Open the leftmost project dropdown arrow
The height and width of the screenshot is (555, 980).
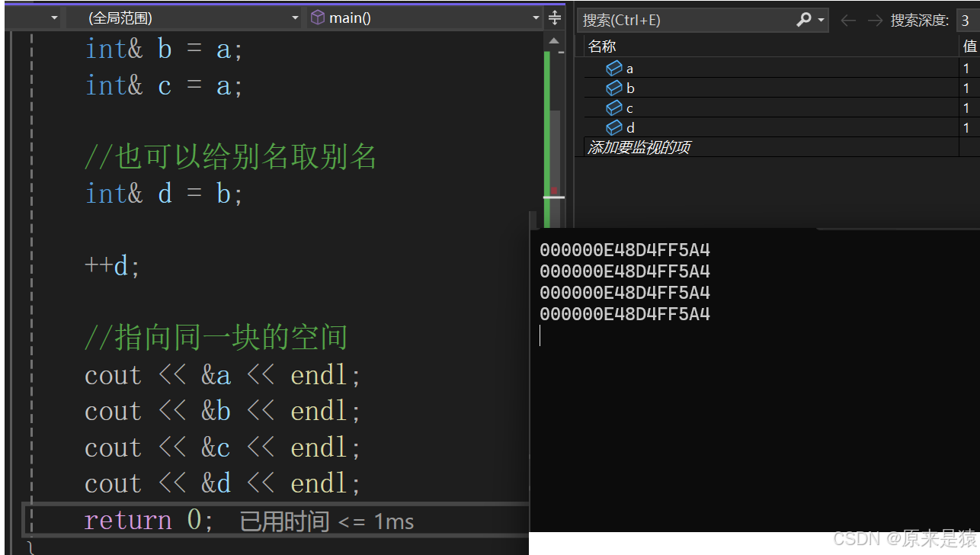coord(54,18)
